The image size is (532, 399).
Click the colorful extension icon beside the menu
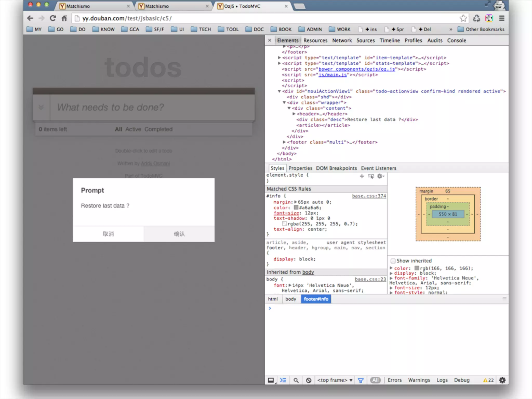coord(489,18)
